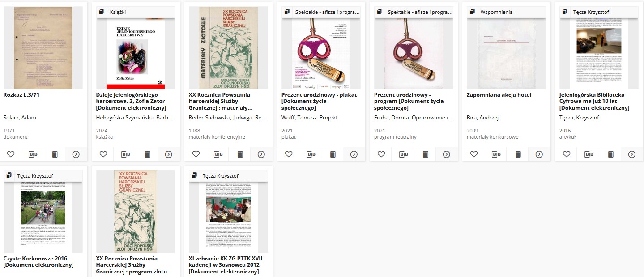Select author link Solarz, Adam
The width and height of the screenshot is (644, 277).
pyautogui.click(x=20, y=118)
